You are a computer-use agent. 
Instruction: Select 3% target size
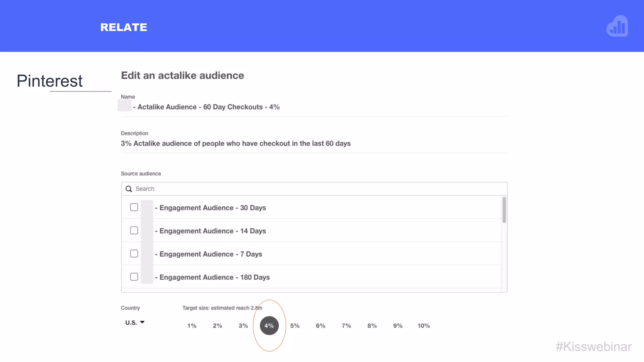243,326
